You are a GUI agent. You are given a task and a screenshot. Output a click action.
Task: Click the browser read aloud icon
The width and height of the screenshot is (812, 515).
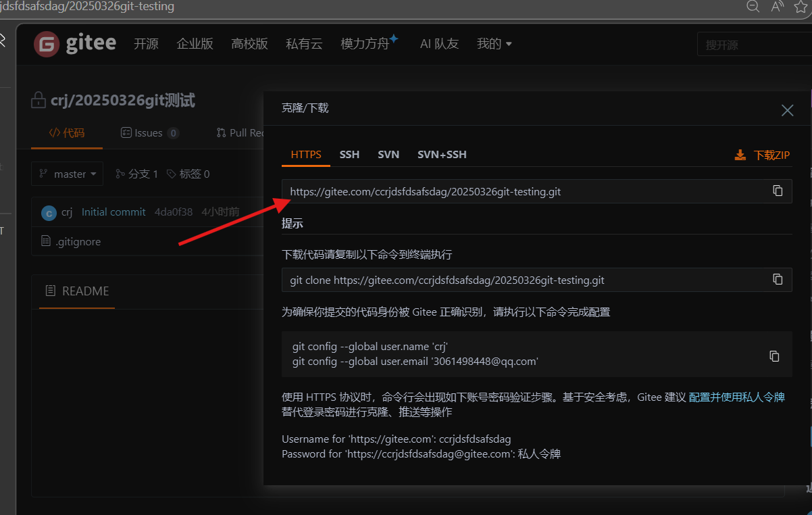tap(778, 6)
